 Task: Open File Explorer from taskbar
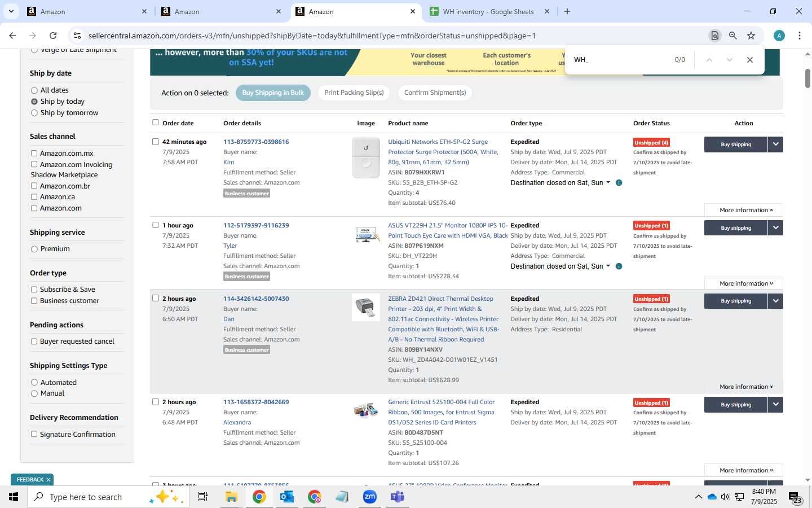(x=231, y=497)
